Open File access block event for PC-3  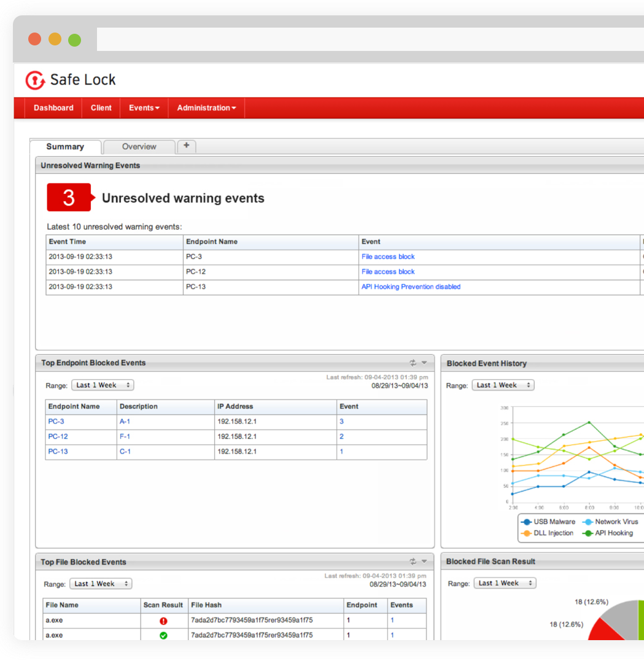[x=388, y=257]
